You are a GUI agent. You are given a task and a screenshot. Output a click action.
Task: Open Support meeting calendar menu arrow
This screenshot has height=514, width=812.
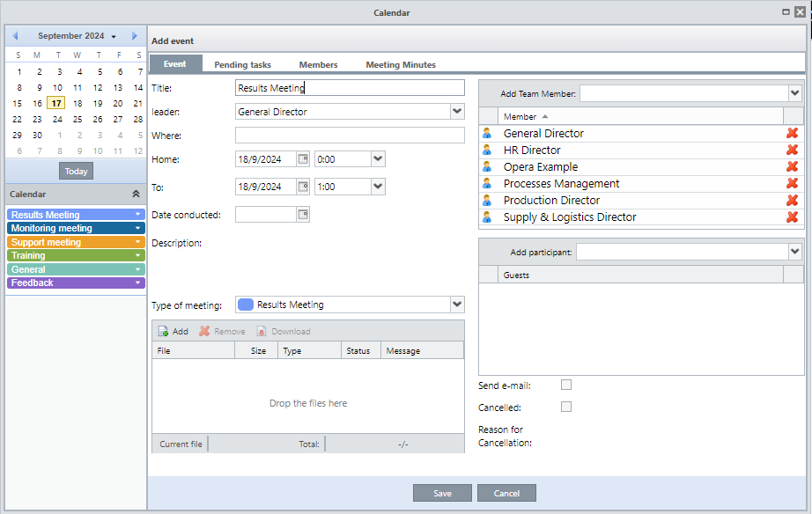point(137,242)
